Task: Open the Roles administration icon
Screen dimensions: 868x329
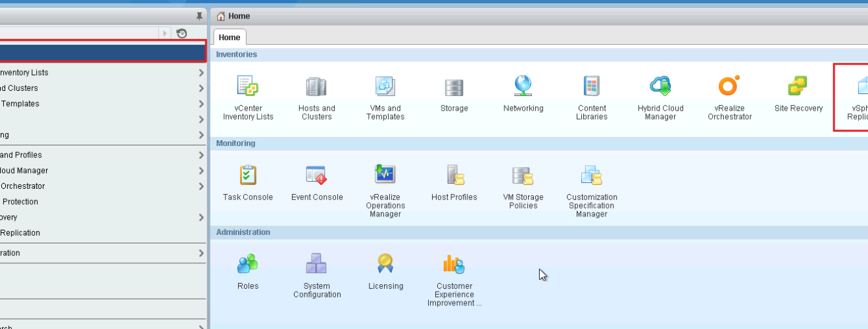Action: click(x=248, y=264)
